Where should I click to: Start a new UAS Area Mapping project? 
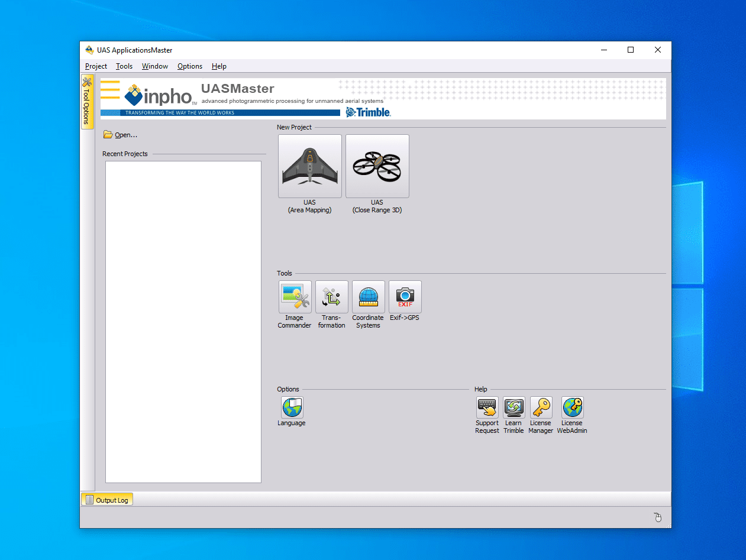tap(309, 166)
